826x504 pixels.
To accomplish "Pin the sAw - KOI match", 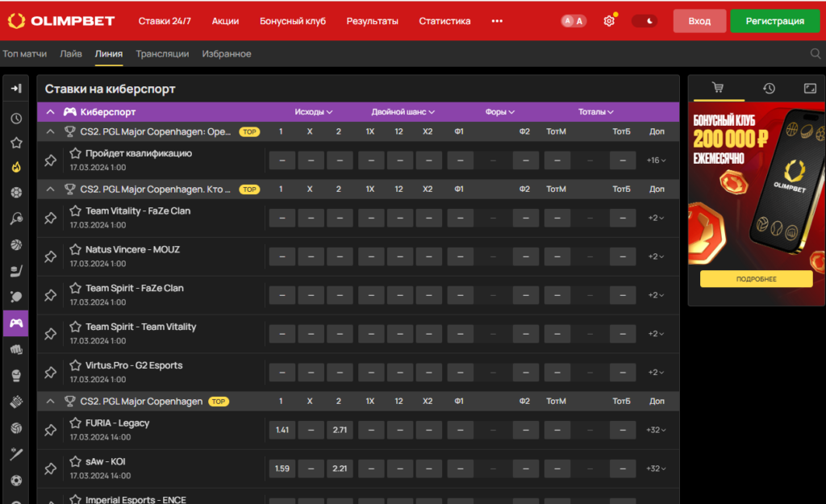I will pyautogui.click(x=50, y=469).
